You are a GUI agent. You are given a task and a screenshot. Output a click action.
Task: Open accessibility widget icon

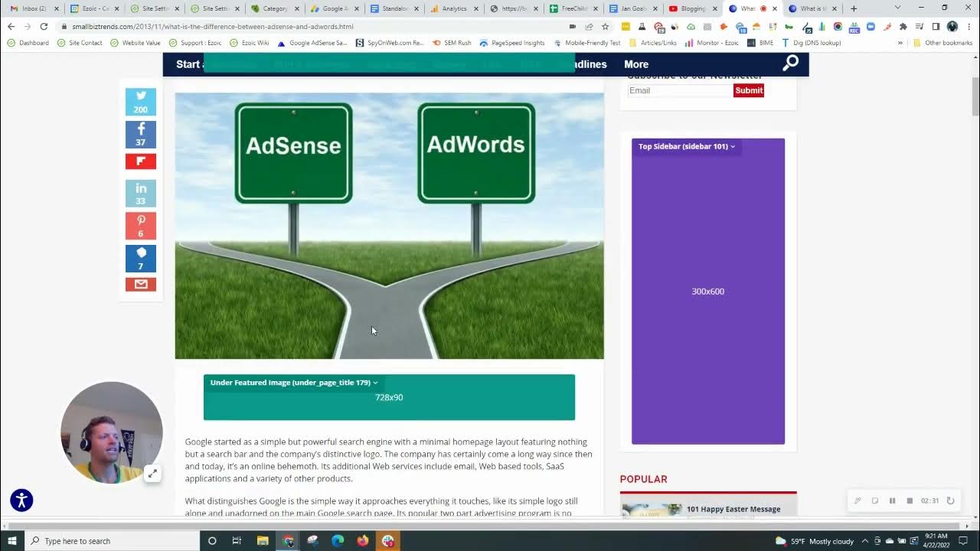pos(21,500)
